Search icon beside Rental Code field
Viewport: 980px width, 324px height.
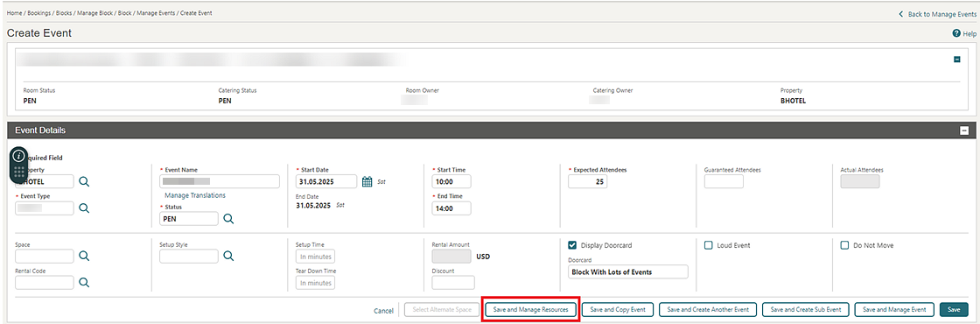(x=84, y=282)
